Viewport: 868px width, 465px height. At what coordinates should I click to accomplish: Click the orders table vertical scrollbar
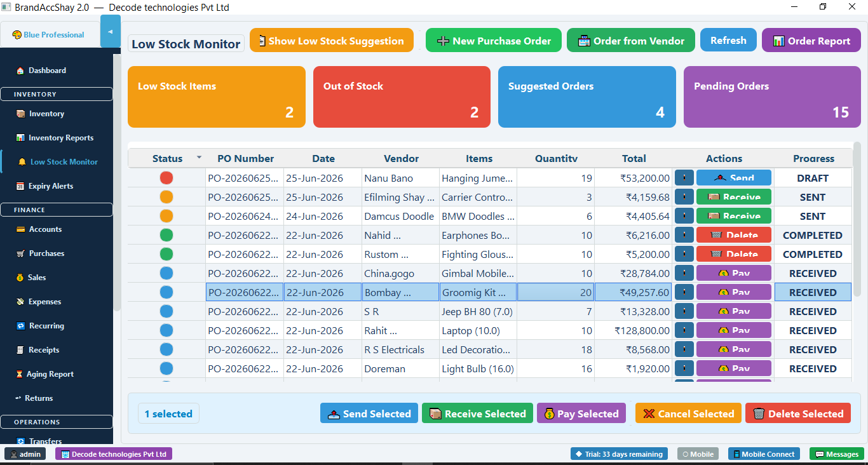857,219
